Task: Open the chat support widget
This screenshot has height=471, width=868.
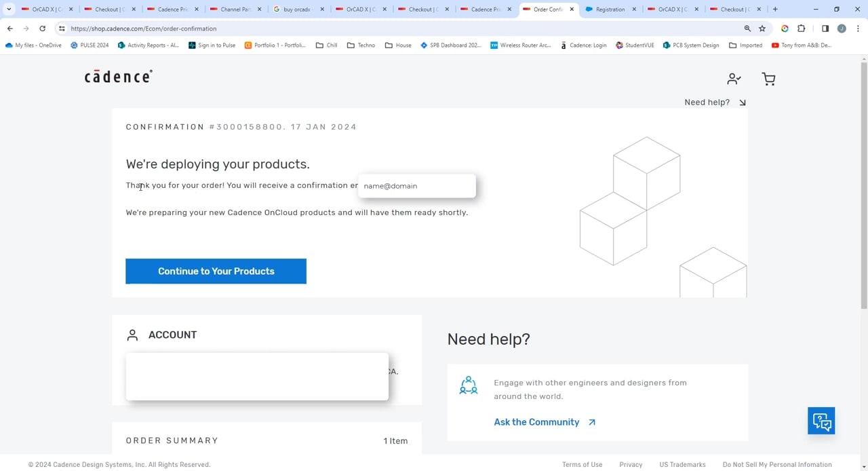Action: (x=821, y=421)
